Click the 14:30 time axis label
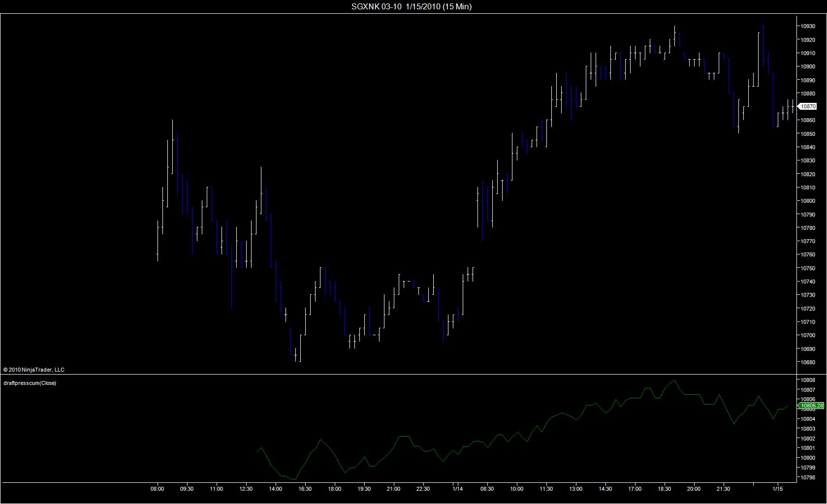 click(605, 489)
